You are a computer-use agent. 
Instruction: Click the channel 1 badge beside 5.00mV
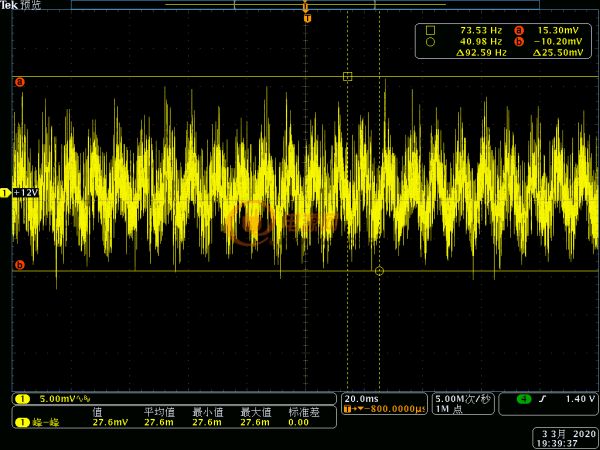pyautogui.click(x=22, y=399)
